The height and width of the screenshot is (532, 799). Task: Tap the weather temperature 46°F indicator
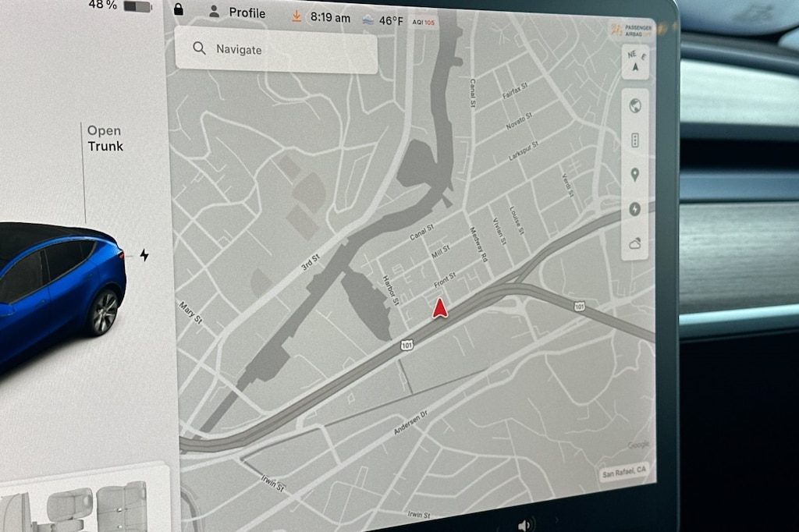pyautogui.click(x=383, y=20)
